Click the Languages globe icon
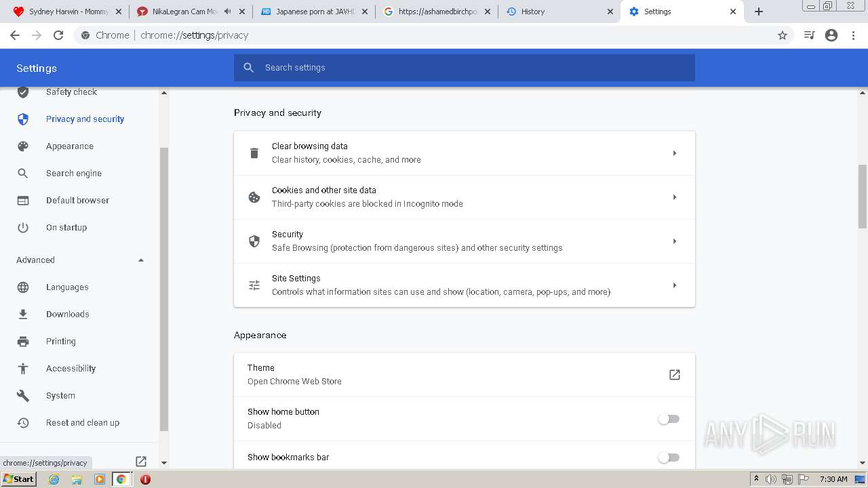The height and width of the screenshot is (488, 868). click(x=23, y=287)
